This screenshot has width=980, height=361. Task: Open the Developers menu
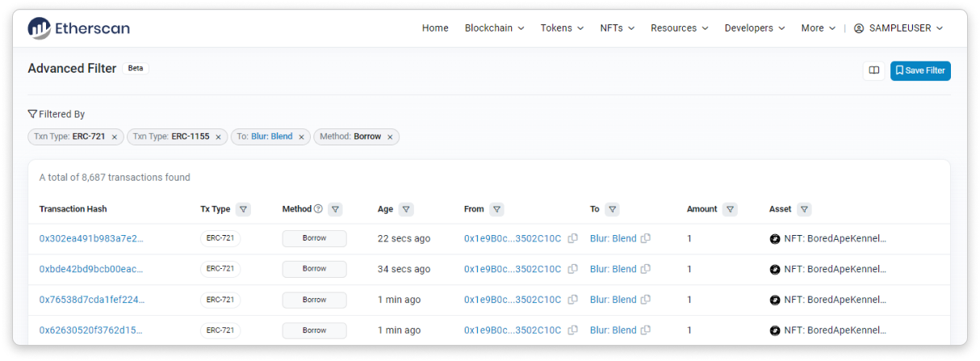point(754,28)
